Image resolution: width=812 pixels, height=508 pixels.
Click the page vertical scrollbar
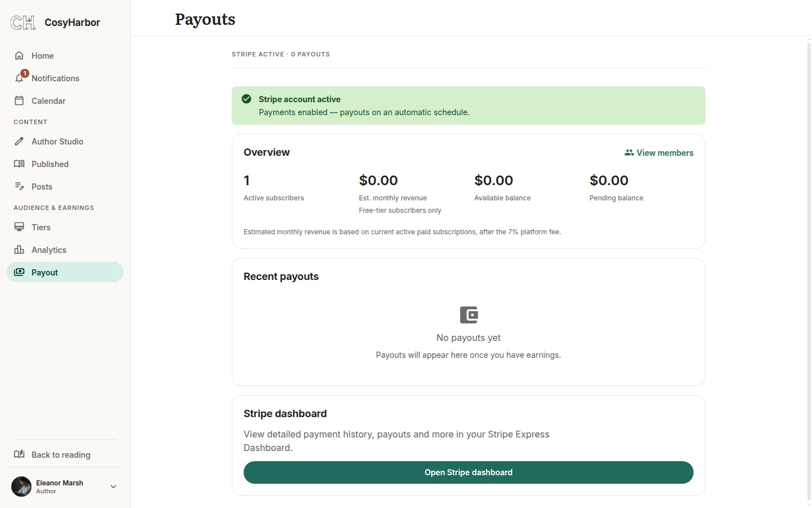pyautogui.click(x=809, y=271)
